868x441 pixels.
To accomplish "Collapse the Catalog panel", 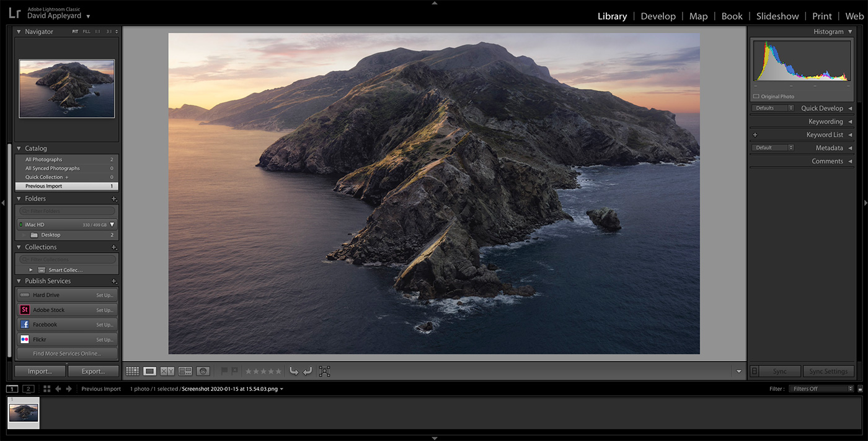I will click(x=19, y=149).
